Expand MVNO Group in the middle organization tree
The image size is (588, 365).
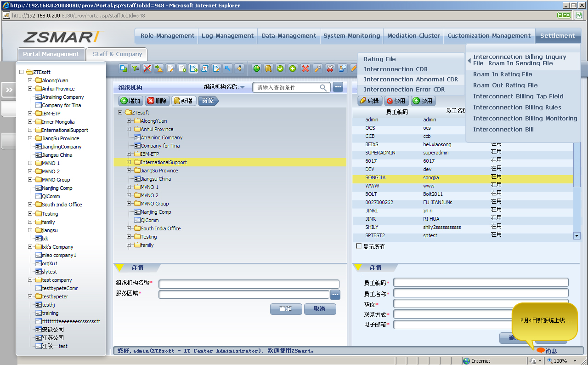pos(130,204)
